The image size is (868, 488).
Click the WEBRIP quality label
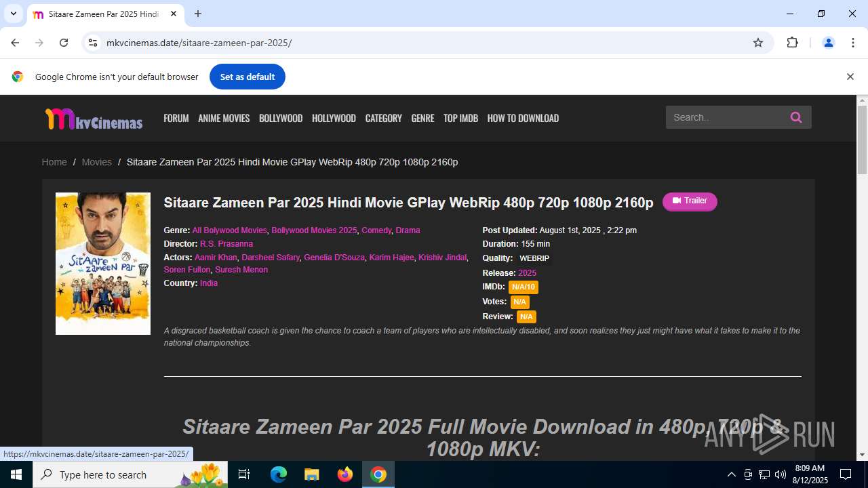tap(534, 258)
